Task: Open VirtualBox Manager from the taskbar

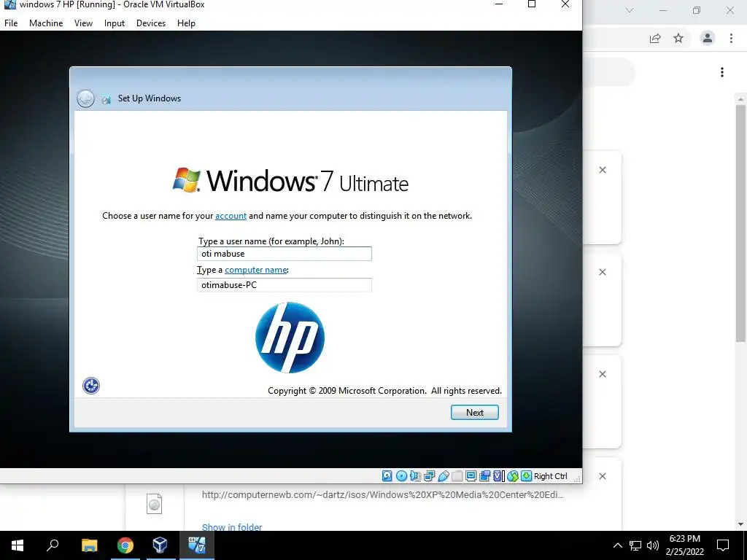Action: 160,545
